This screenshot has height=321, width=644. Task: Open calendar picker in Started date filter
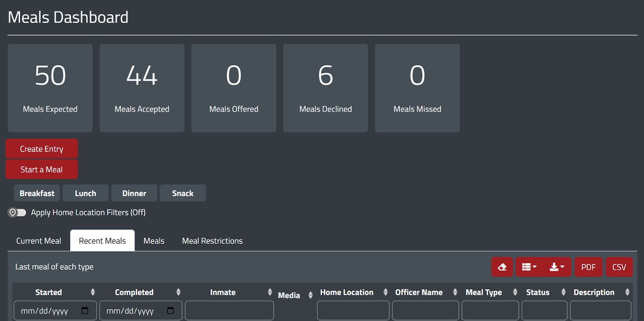(x=85, y=311)
